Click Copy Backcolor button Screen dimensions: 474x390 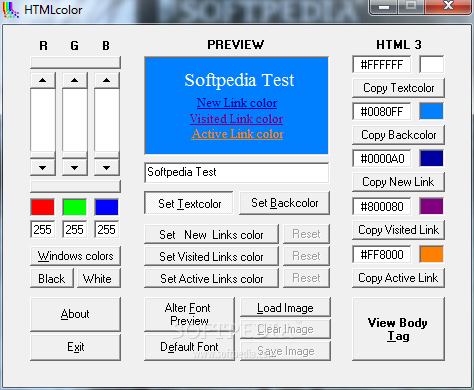(x=398, y=135)
